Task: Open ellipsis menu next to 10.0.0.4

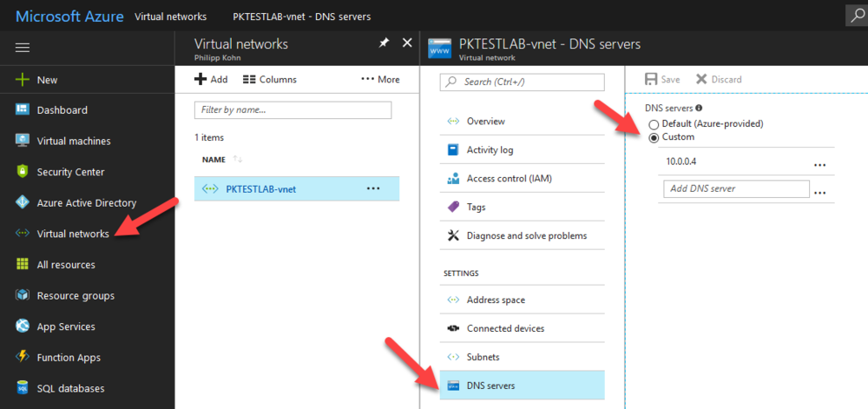Action: 819,163
